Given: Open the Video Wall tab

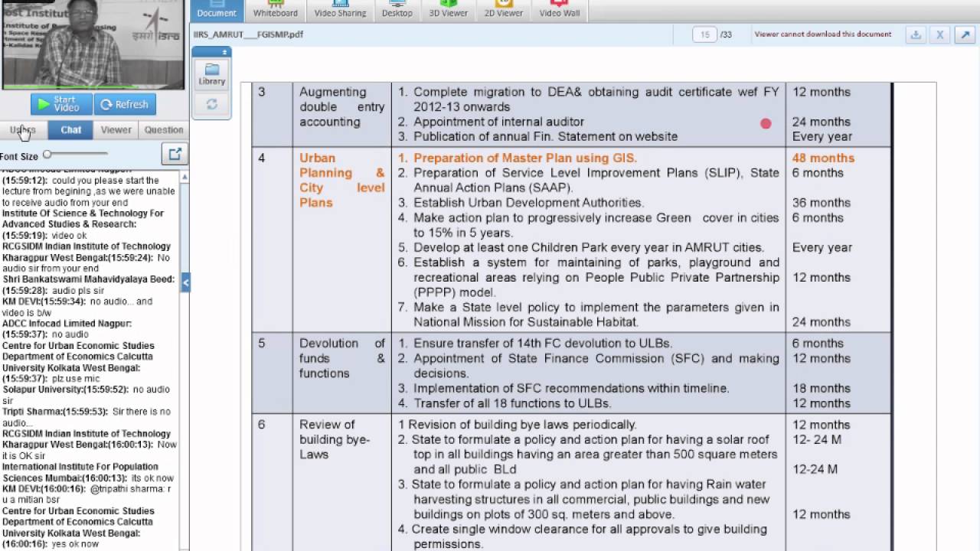Looking at the screenshot, I should tap(560, 10).
